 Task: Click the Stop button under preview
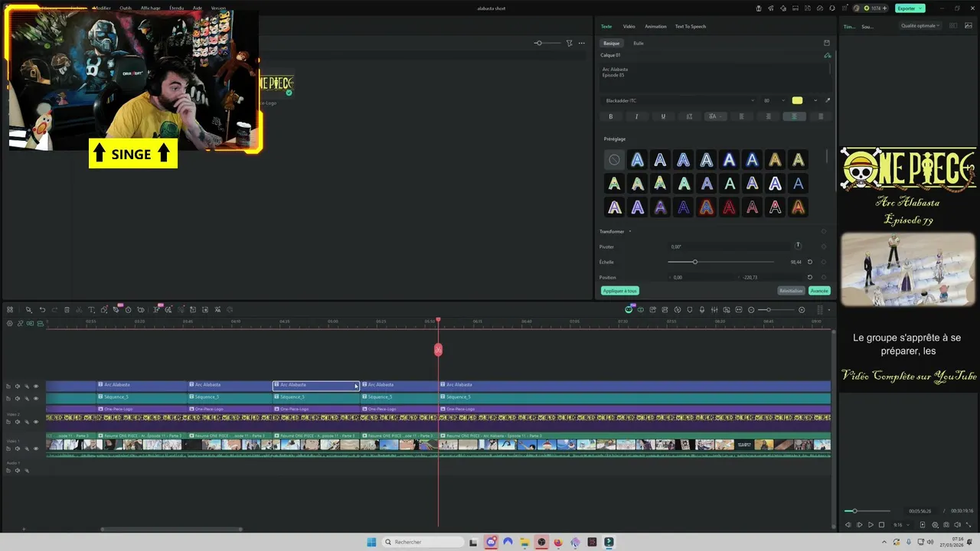pyautogui.click(x=881, y=525)
